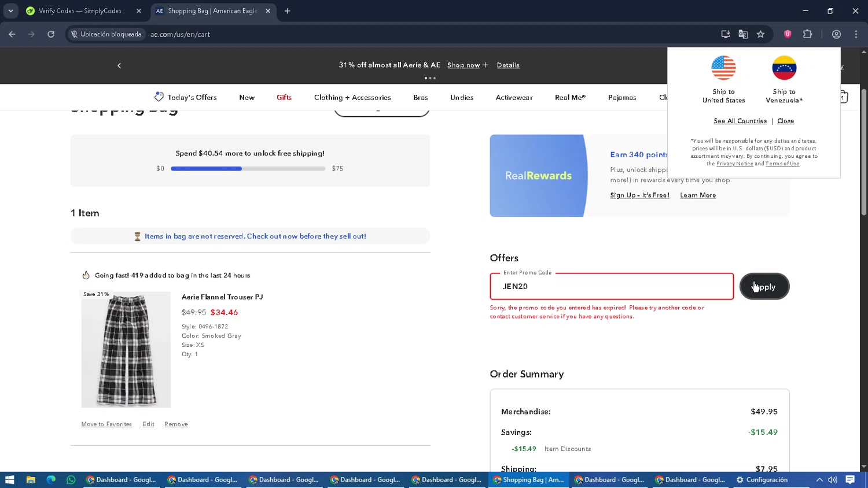Click the $34.46 sale price
Viewport: 868px width, 488px height.
224,312
